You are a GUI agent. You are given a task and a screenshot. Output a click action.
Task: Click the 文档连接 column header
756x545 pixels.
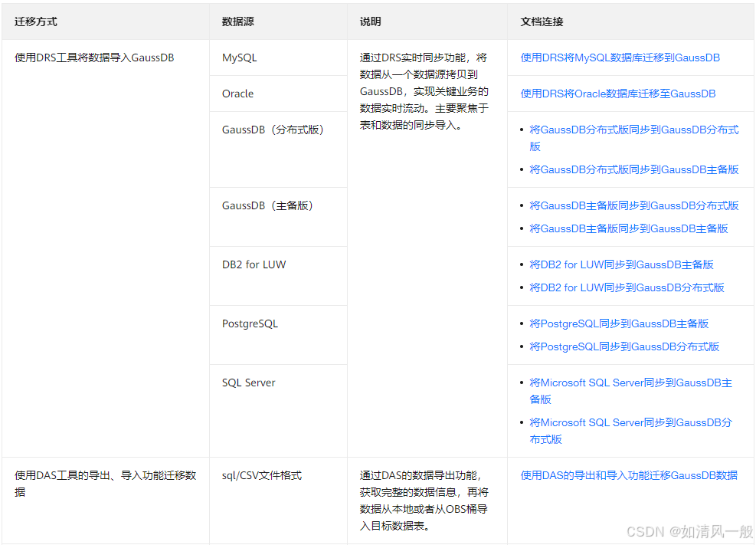(x=630, y=21)
